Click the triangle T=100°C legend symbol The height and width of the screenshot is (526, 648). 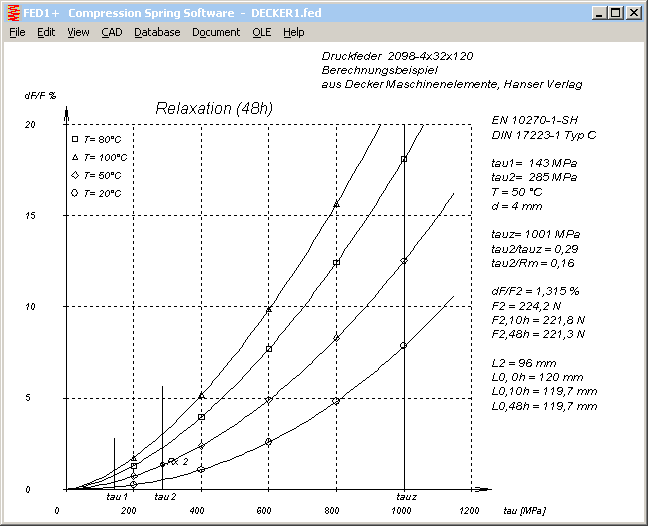pos(74,158)
